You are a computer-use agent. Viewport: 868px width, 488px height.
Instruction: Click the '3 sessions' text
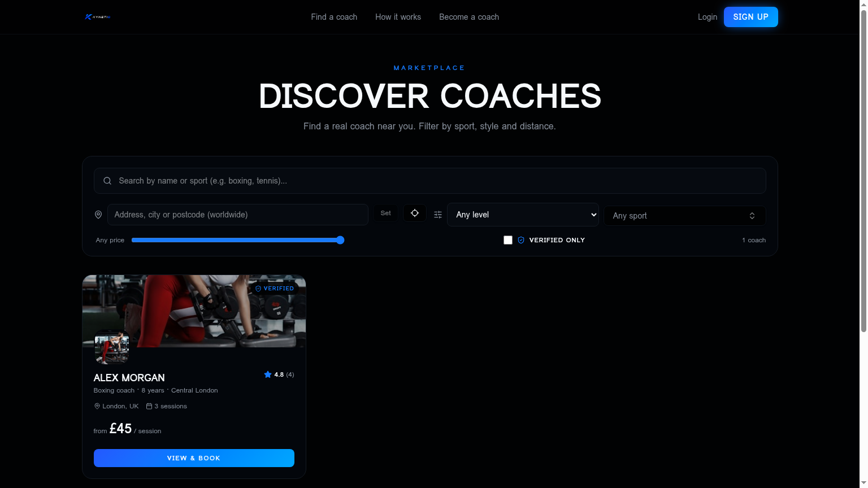point(171,406)
